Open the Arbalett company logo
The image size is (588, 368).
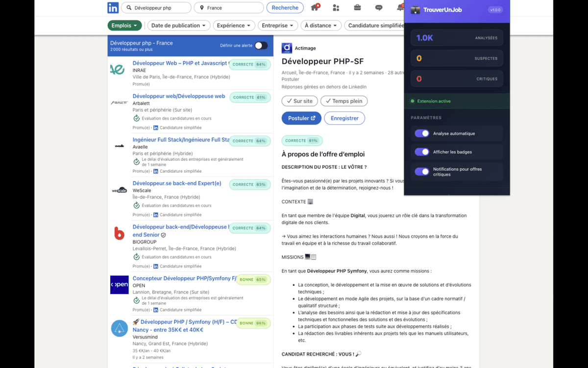click(119, 103)
